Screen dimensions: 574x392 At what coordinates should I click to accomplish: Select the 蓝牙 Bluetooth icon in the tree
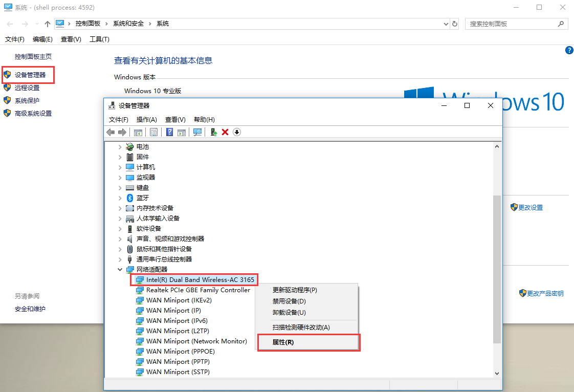pos(129,198)
